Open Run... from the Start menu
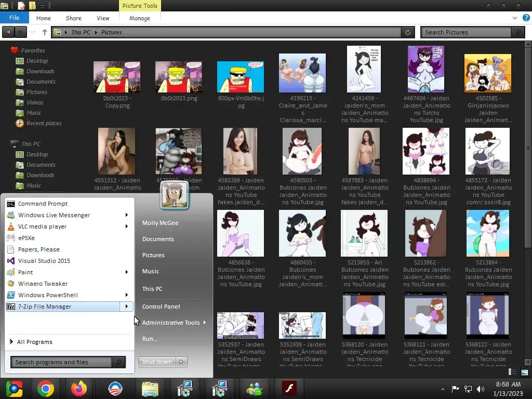Viewport: 532px width, 399px height. (x=150, y=339)
